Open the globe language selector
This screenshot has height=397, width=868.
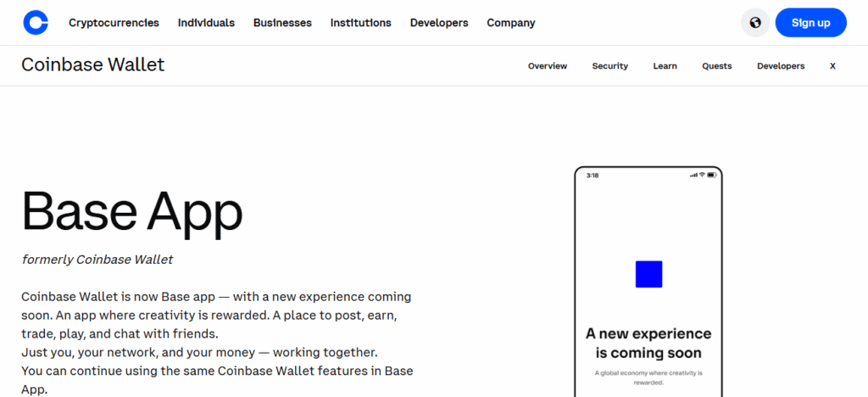click(x=755, y=23)
